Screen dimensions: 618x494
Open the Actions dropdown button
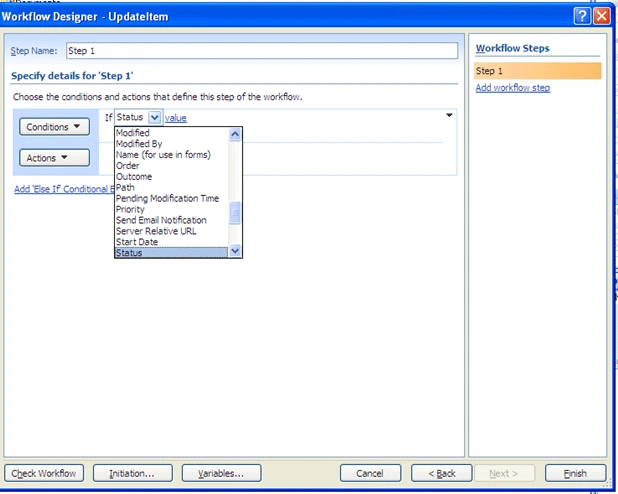[x=54, y=158]
